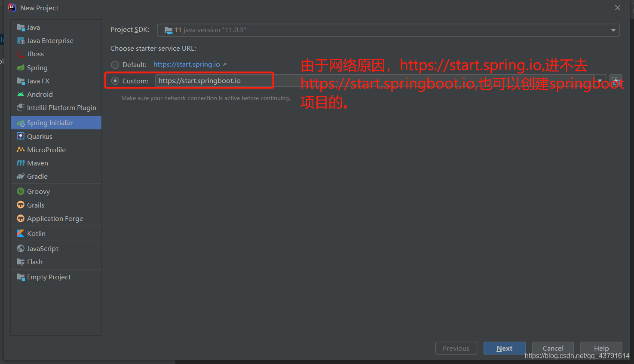Select the IntelliJ Platform Plugin icon
Viewport: 634px width, 364px height.
(x=21, y=107)
